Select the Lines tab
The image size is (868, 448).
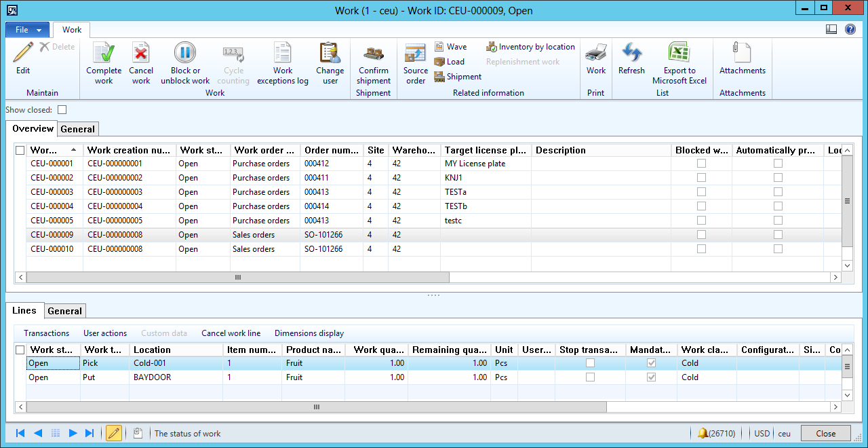coord(24,311)
